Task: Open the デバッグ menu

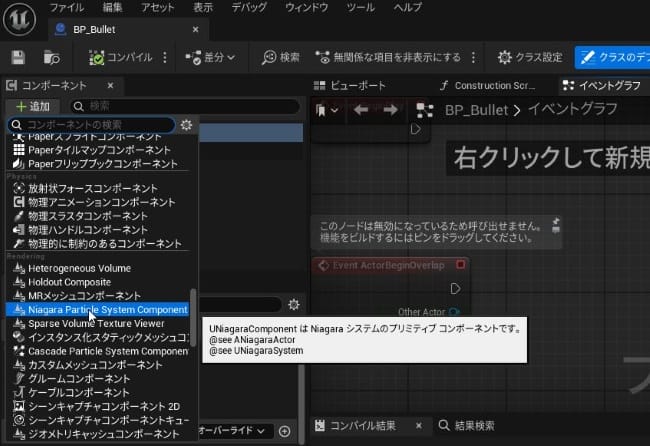Action: 249,7
